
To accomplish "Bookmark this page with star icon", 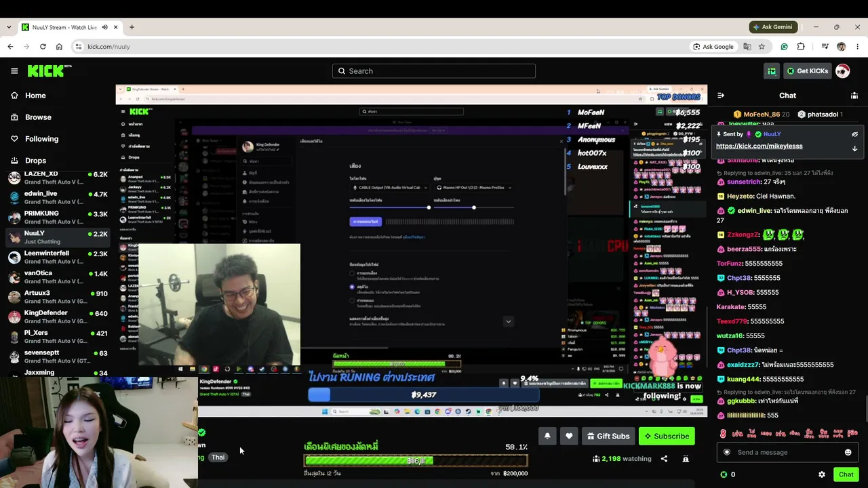I will coord(762,47).
